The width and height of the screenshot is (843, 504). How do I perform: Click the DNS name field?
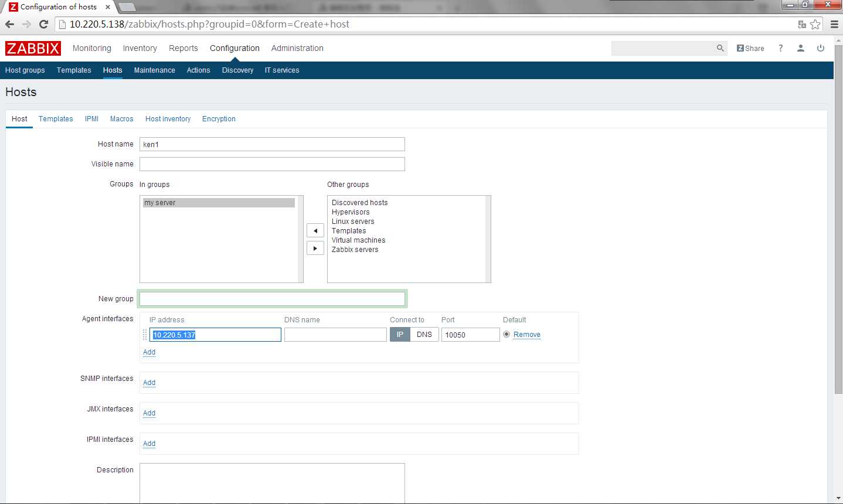click(x=335, y=335)
